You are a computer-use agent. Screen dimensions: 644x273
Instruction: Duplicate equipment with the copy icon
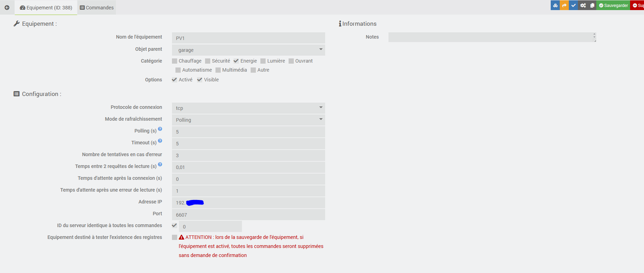coord(592,5)
